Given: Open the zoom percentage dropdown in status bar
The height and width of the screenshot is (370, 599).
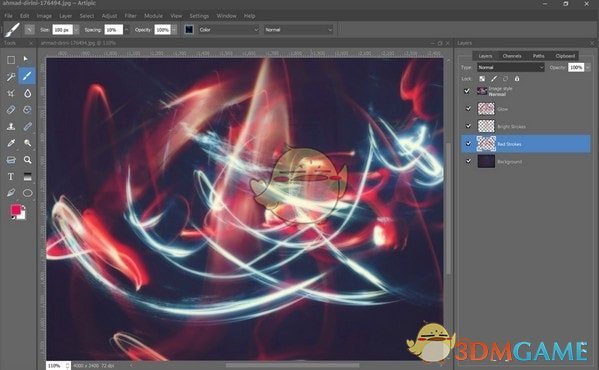Looking at the screenshot, I should pos(67,366).
